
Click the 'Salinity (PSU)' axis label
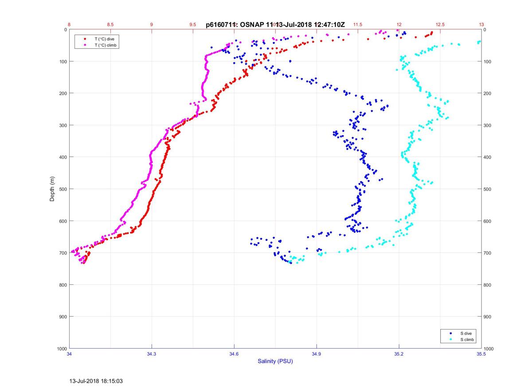click(275, 361)
